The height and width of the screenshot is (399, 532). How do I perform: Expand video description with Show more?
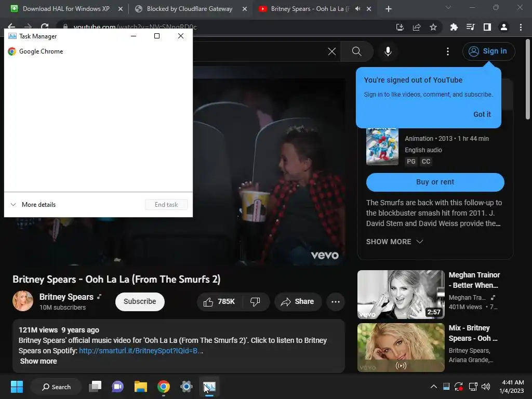coord(38,362)
